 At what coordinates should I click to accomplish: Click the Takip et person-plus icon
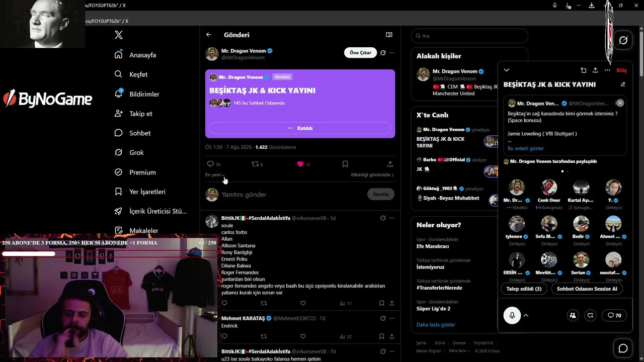(x=119, y=113)
